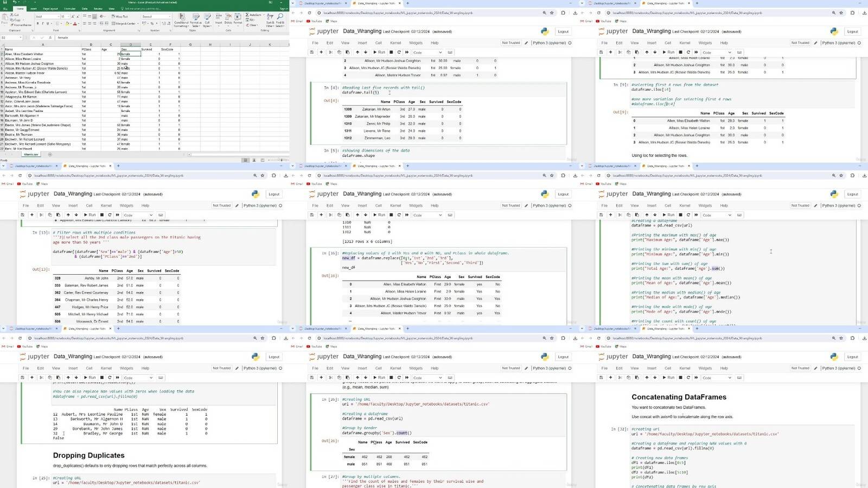
Task: Pick the Excel font color red A swatch
Action: 74,24
